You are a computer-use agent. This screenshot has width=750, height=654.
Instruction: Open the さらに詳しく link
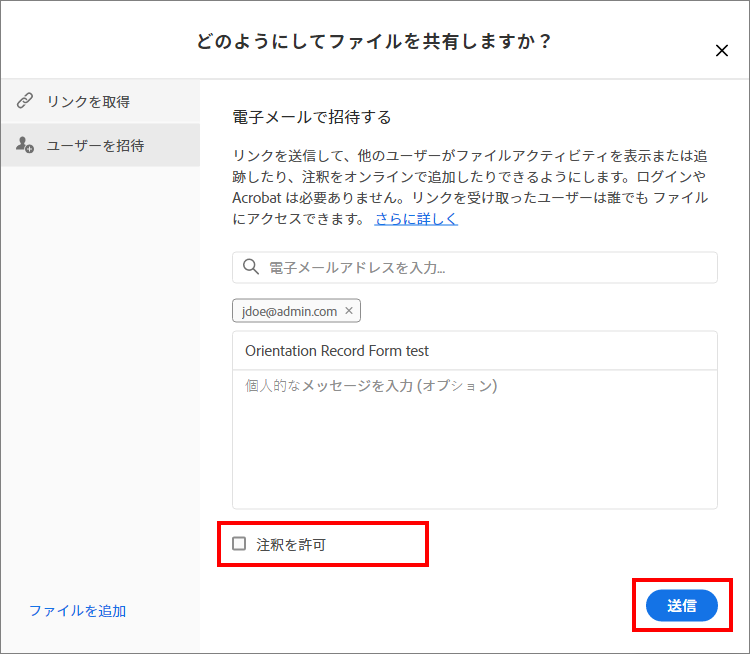click(416, 219)
